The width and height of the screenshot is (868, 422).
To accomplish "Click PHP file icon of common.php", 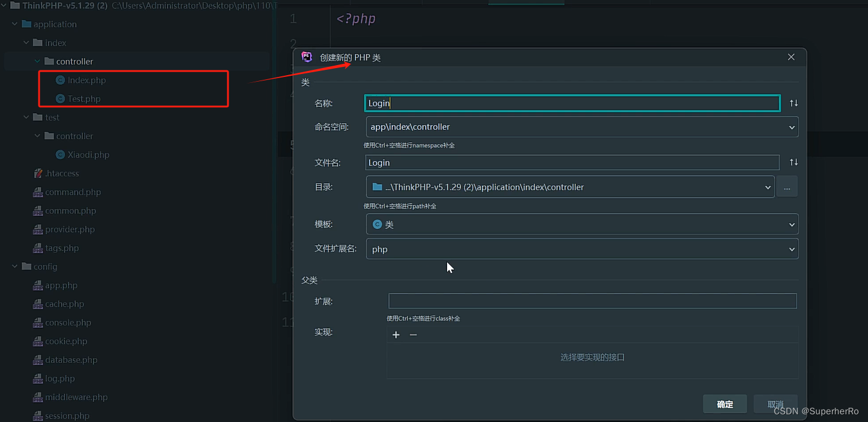I will click(x=38, y=211).
